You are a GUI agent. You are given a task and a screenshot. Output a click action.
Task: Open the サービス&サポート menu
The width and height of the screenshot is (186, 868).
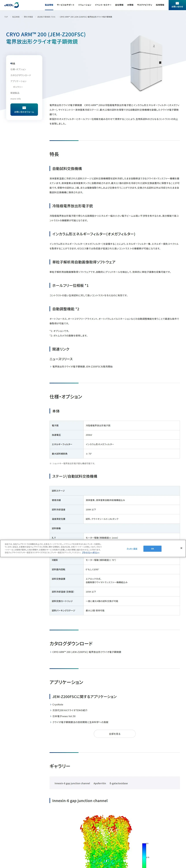pyautogui.click(x=65, y=5)
